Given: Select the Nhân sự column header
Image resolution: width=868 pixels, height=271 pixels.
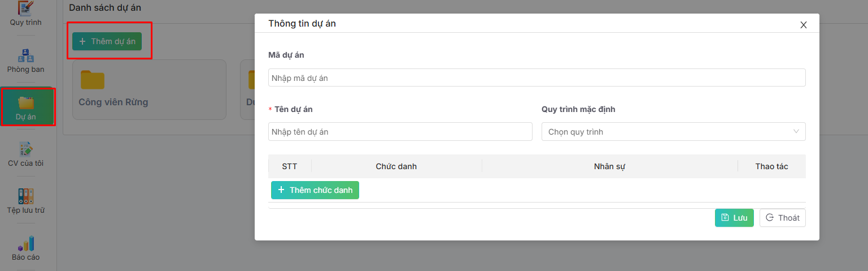Looking at the screenshot, I should [609, 166].
